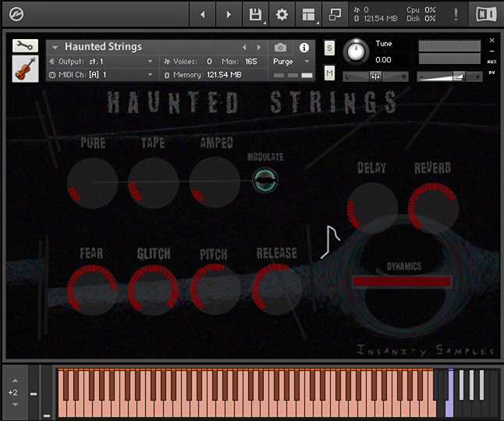Open instrument edit mode with wrench icon
The width and height of the screenshot is (504, 421).
(25, 46)
